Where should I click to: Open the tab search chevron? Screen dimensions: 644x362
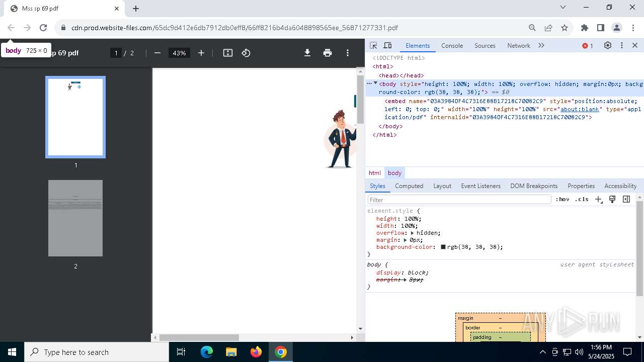click(563, 7)
